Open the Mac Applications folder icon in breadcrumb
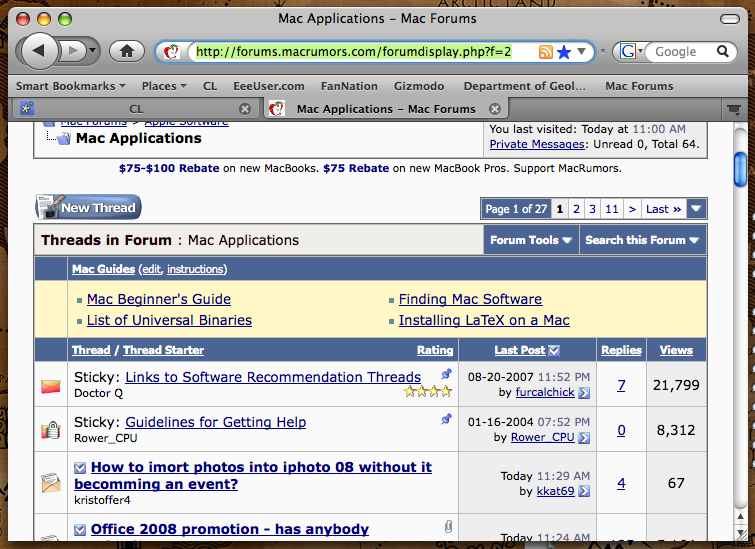Viewport: 755px width, 549px height. tap(64, 139)
